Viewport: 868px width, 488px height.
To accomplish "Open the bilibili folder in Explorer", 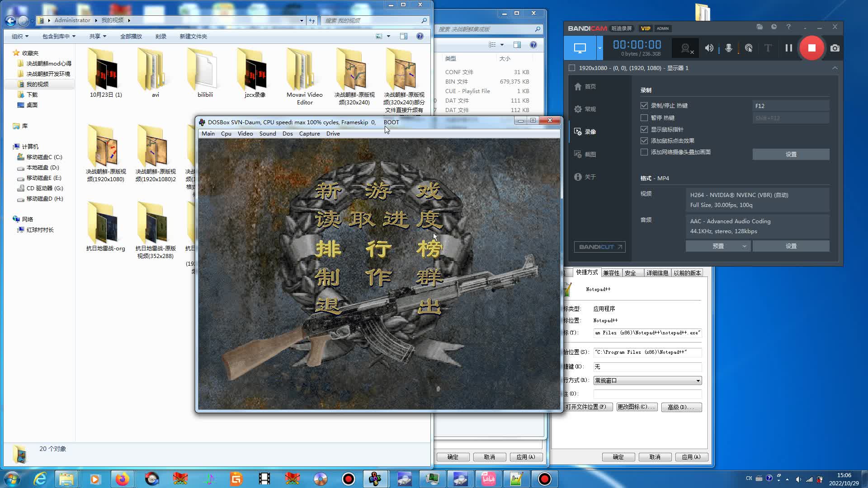I will pos(205,73).
